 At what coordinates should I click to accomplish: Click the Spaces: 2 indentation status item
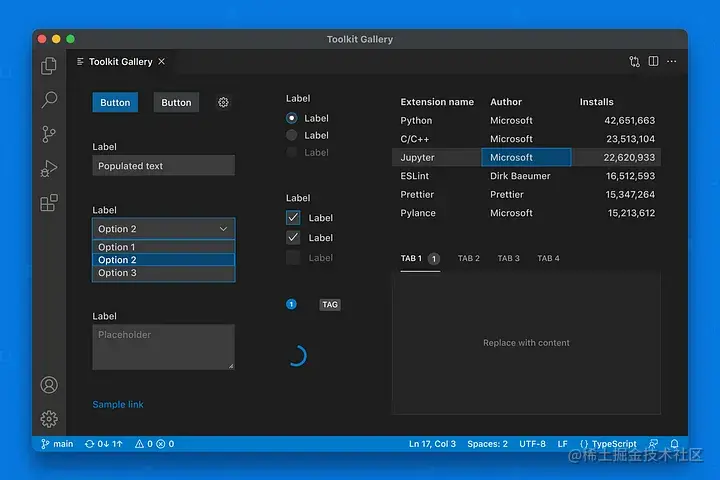[x=488, y=444]
